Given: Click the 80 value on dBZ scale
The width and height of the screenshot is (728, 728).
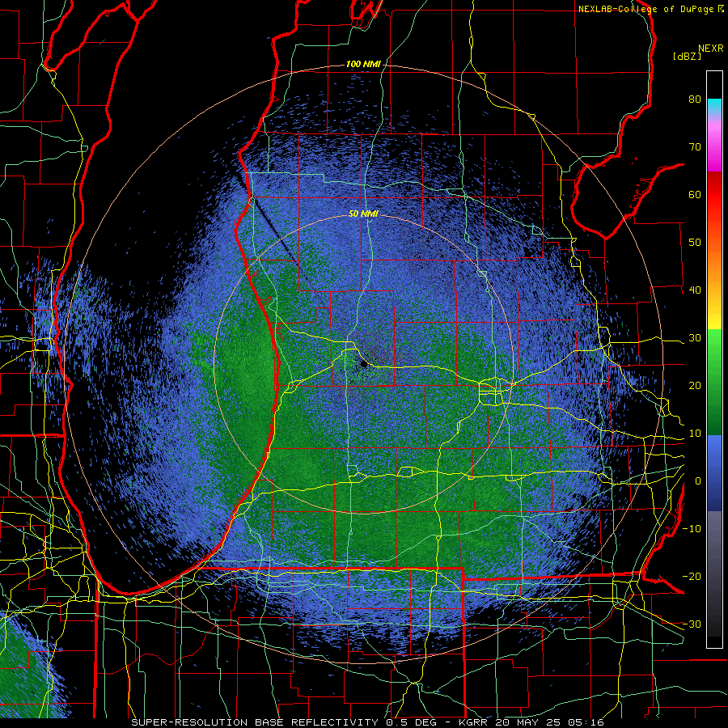Looking at the screenshot, I should point(695,99).
